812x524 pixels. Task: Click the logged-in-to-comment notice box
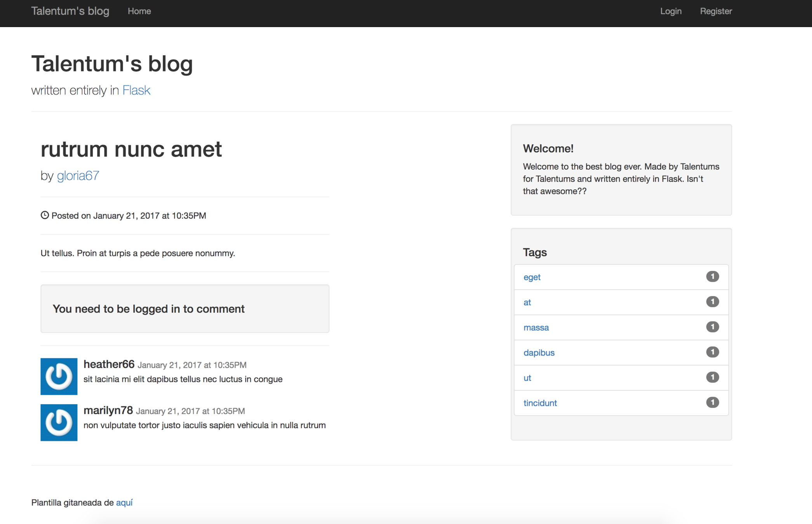click(x=185, y=309)
